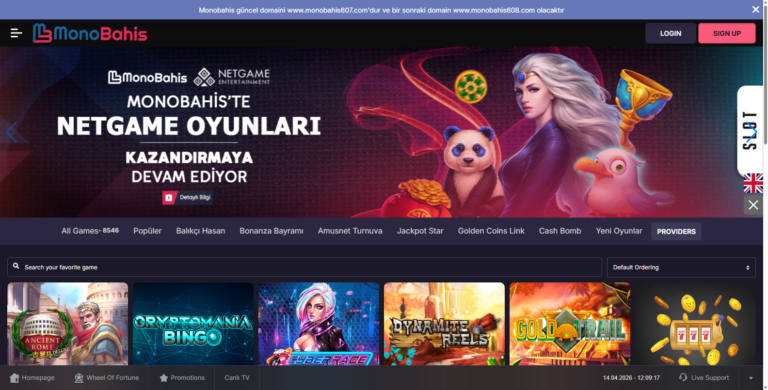
Task: Open Wheel Of Fortune
Action: click(x=106, y=378)
